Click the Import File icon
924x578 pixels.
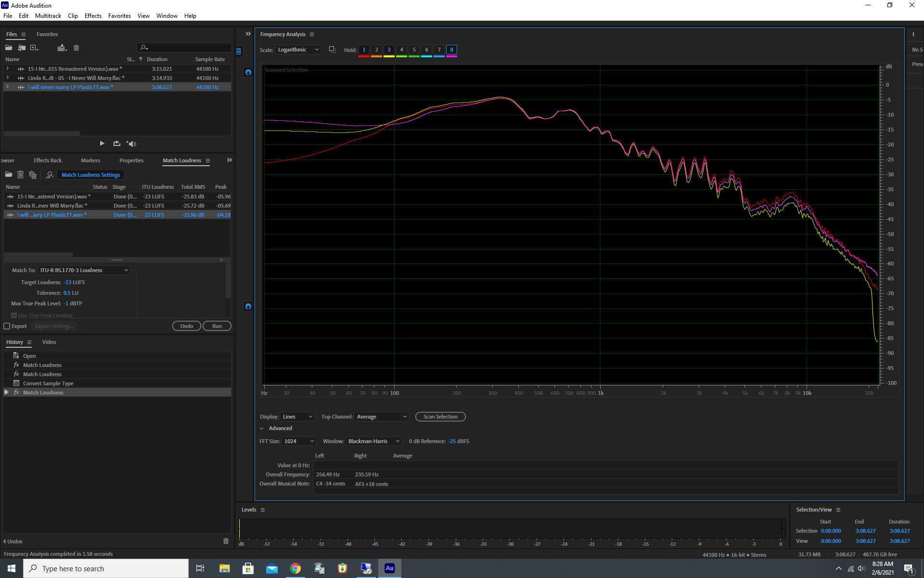click(22, 48)
